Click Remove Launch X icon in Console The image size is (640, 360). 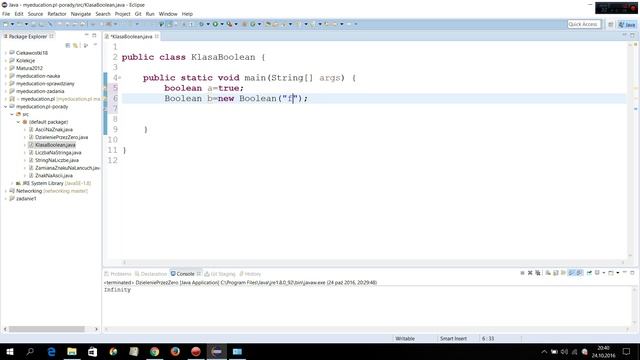point(530,273)
